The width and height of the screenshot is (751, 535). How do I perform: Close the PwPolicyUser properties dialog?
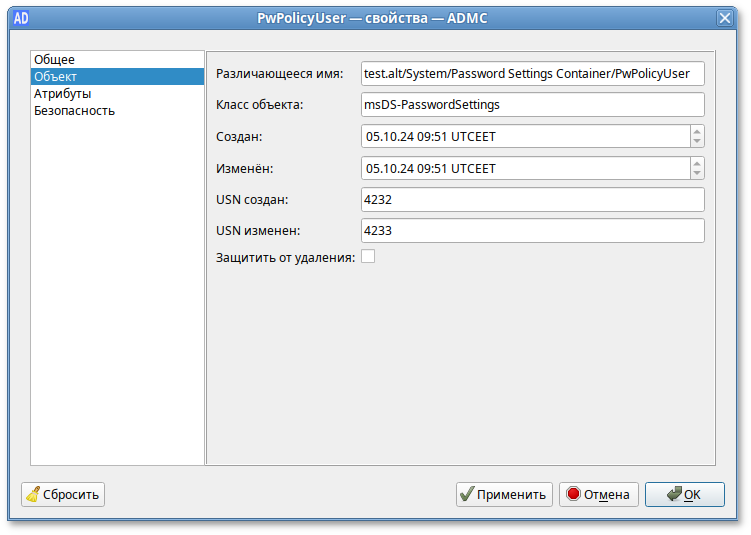pyautogui.click(x=724, y=18)
